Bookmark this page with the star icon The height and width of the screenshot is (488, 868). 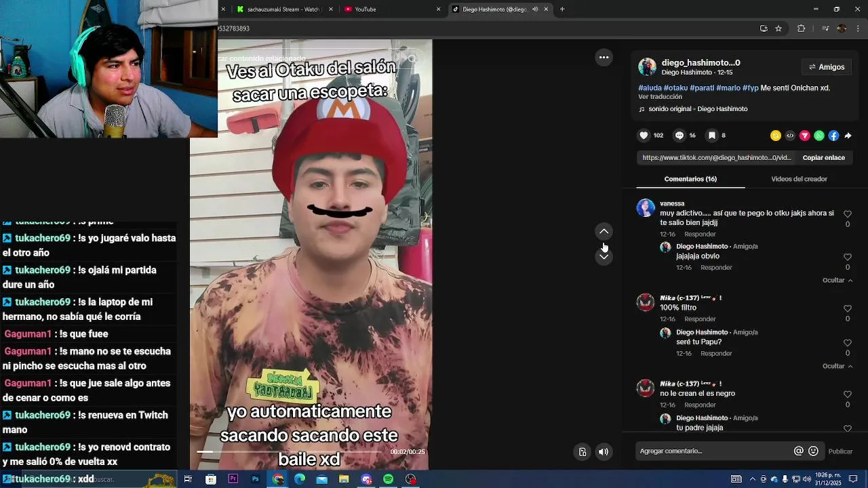tap(778, 28)
